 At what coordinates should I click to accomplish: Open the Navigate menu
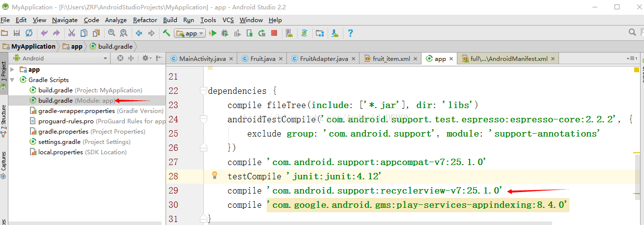65,20
